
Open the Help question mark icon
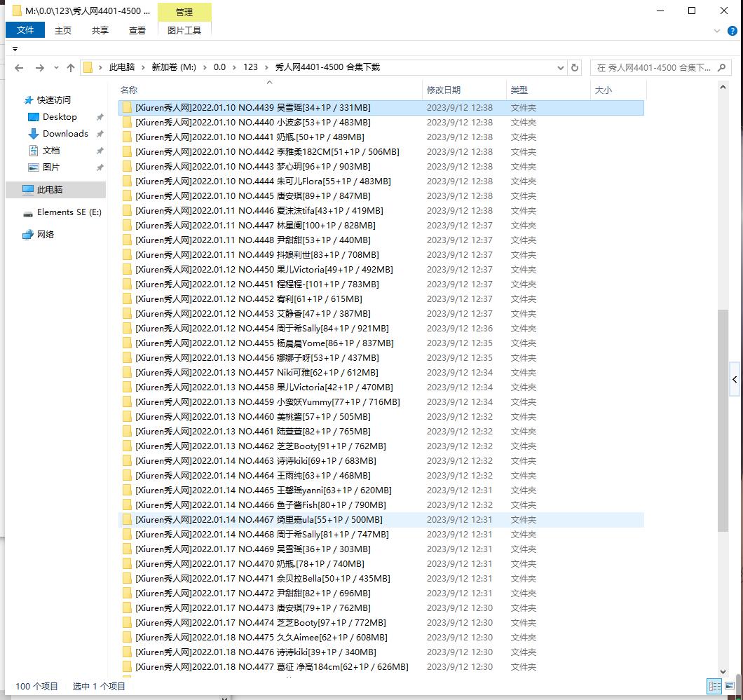pos(730,31)
